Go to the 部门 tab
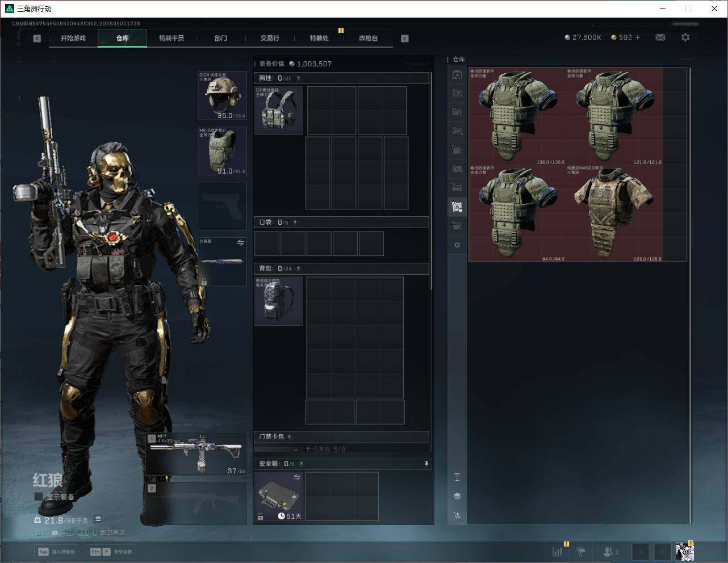 click(221, 38)
